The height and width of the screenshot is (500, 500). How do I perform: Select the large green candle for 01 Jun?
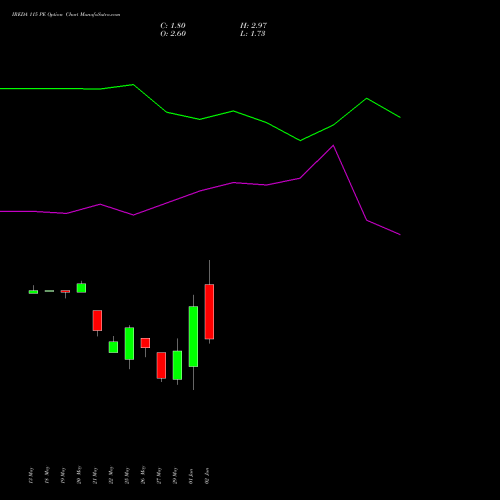click(193, 336)
